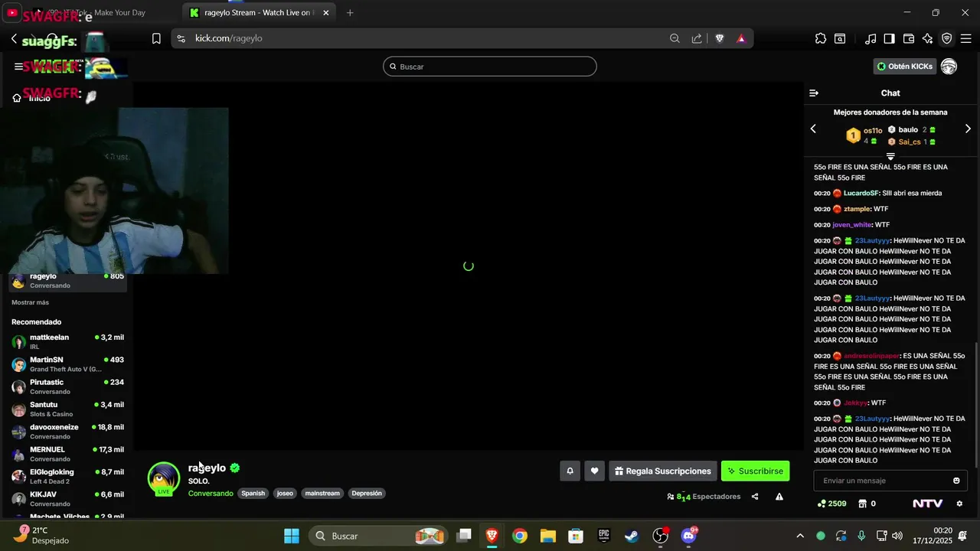Click Regala Suscripciones button
This screenshot has width=980, height=551.
tap(663, 471)
